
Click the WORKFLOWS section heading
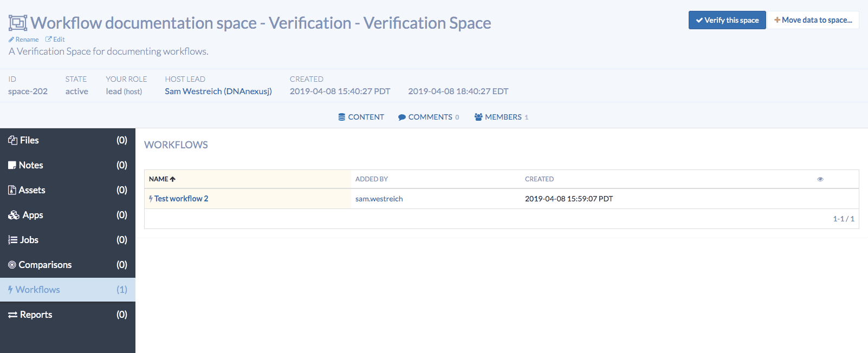176,145
